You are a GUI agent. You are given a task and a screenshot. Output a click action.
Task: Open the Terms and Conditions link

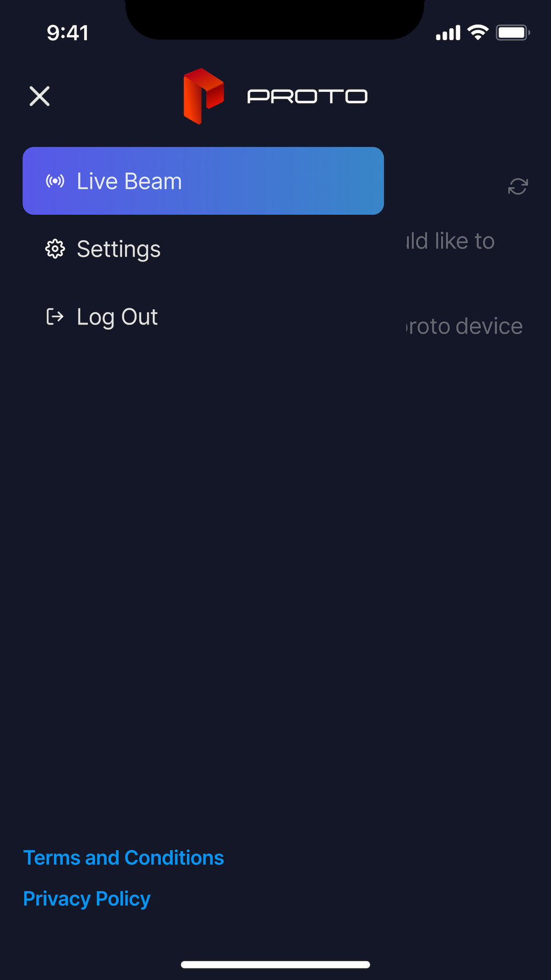pos(123,858)
